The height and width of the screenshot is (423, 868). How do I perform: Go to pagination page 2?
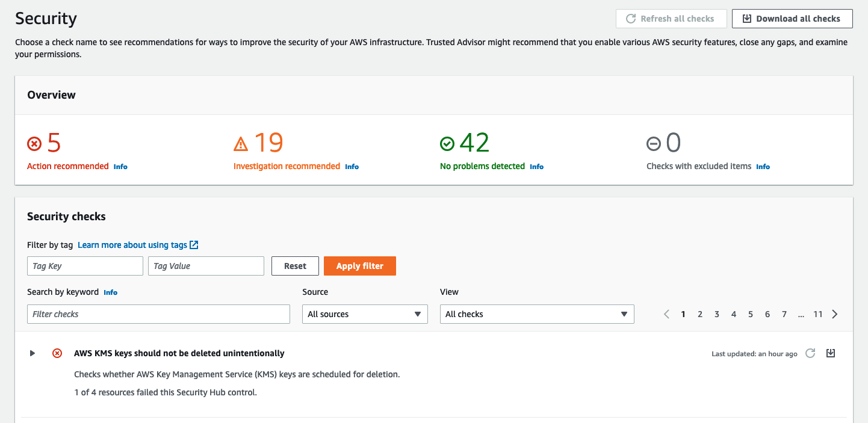coord(700,314)
